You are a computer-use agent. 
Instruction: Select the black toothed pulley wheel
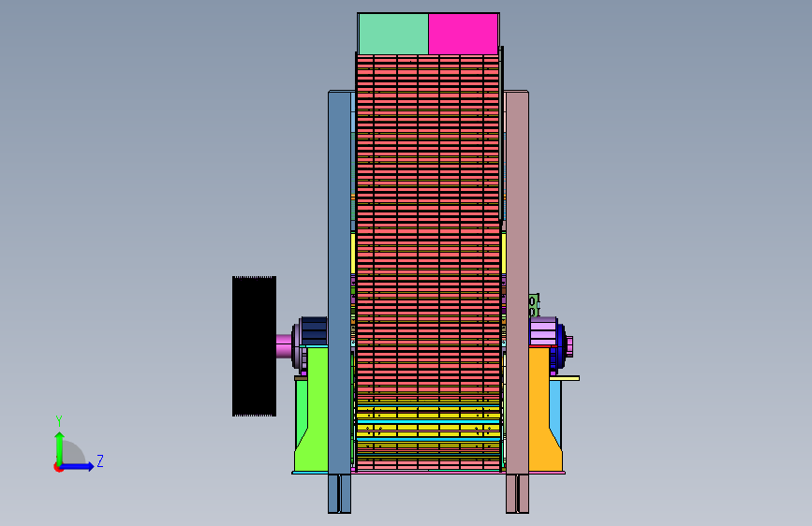(254, 346)
